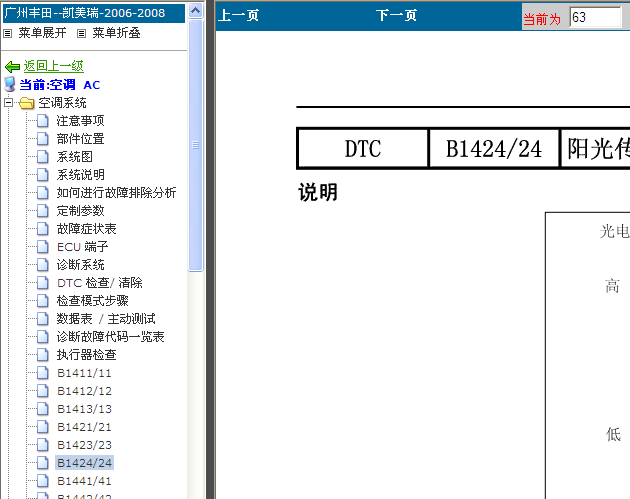Image resolution: width=630 pixels, height=499 pixels.
Task: Click document icon beside ECU 端子
Action: coord(43,247)
